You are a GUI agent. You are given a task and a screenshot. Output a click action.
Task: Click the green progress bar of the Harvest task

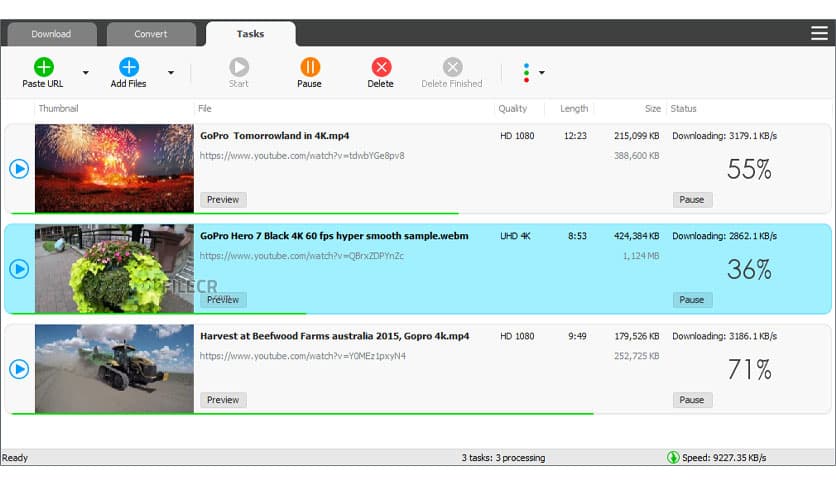pyautogui.click(x=302, y=413)
